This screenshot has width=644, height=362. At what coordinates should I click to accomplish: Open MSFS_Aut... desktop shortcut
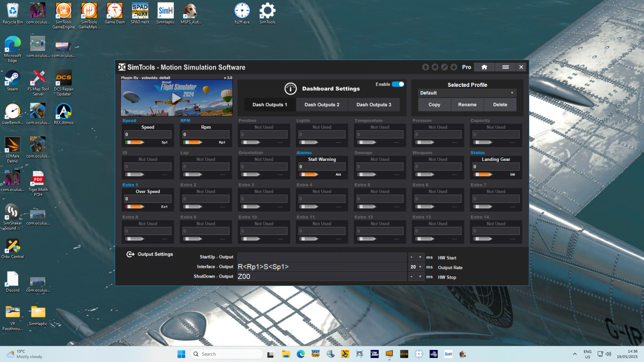pos(191,14)
